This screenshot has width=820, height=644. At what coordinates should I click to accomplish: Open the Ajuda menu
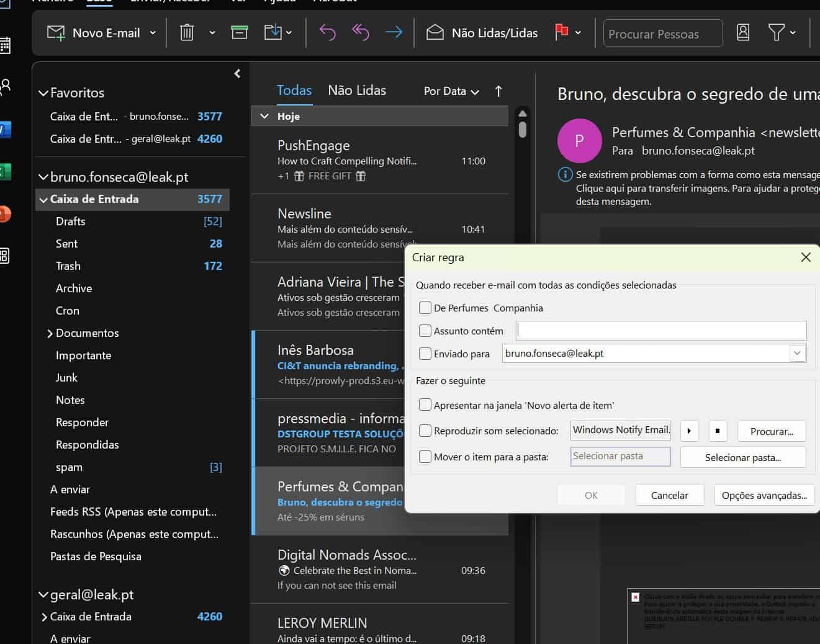(x=280, y=2)
